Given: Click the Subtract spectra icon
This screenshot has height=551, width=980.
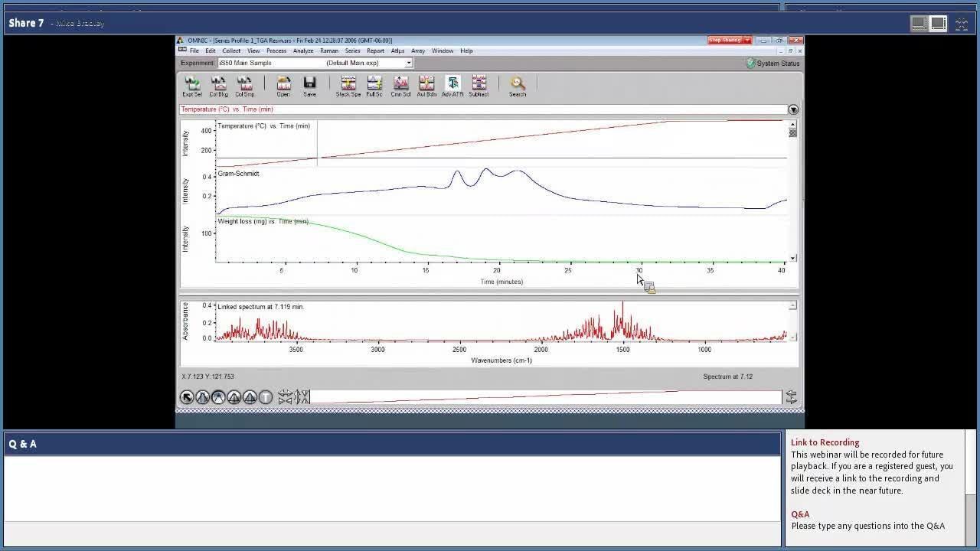Looking at the screenshot, I should (x=479, y=86).
